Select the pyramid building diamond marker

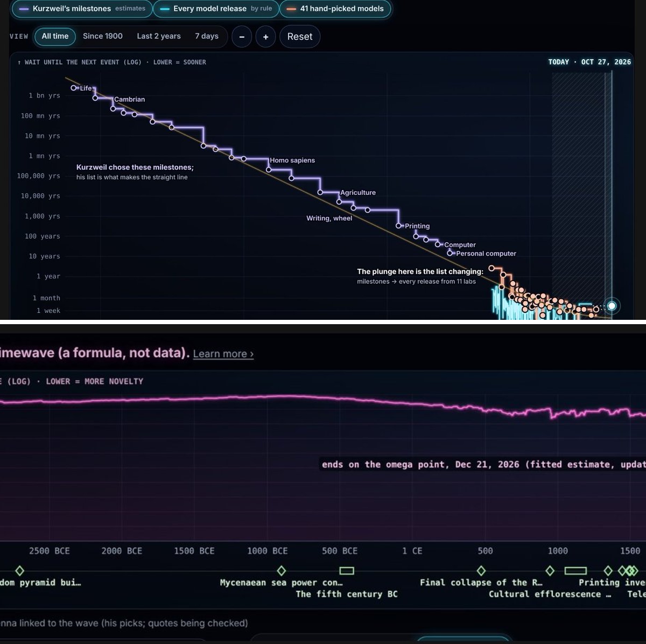(x=19, y=570)
